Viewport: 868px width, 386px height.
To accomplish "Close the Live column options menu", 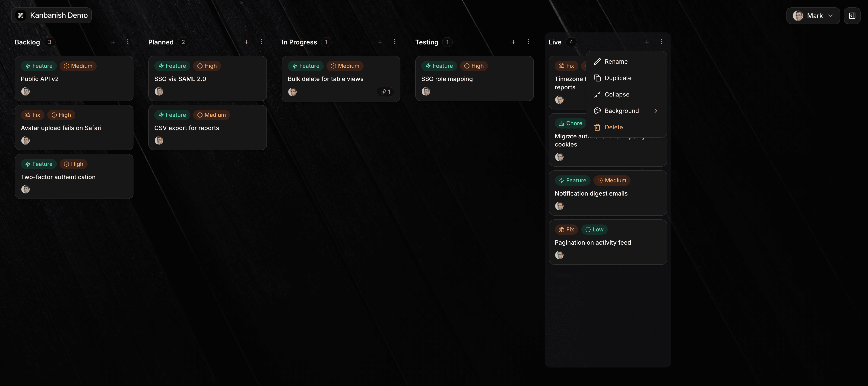I will (x=662, y=42).
